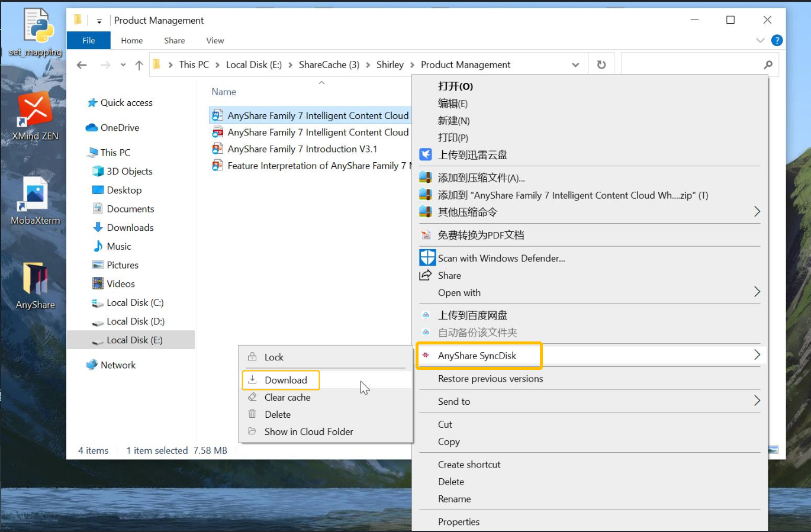Image resolution: width=811 pixels, height=532 pixels.
Task: Launch XMind ZEN from the desktop
Action: (x=36, y=117)
